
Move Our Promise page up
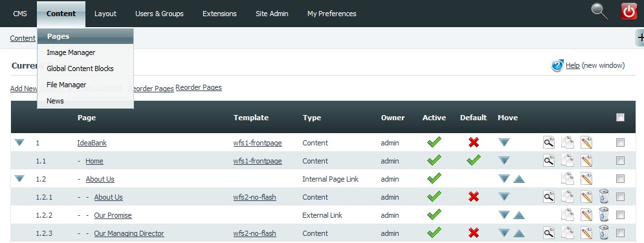519,215
